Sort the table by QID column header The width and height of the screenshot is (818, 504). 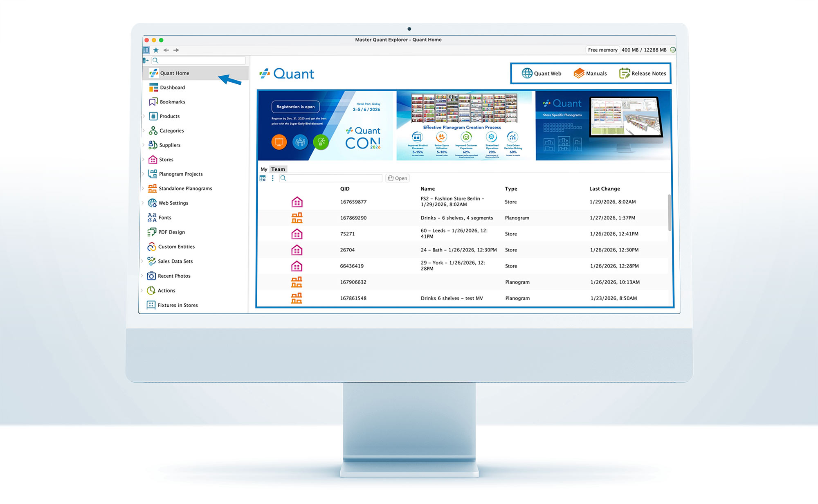click(x=345, y=189)
